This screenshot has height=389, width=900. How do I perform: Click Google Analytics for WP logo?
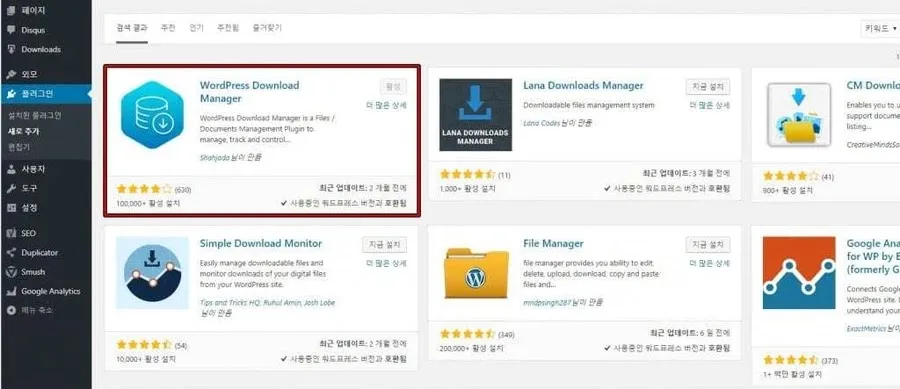[799, 273]
